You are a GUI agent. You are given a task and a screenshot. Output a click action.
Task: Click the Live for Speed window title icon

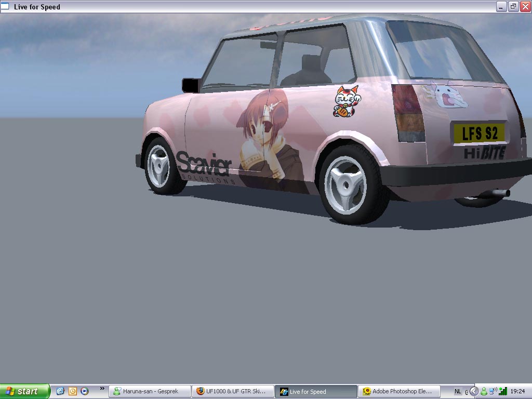pyautogui.click(x=5, y=6)
